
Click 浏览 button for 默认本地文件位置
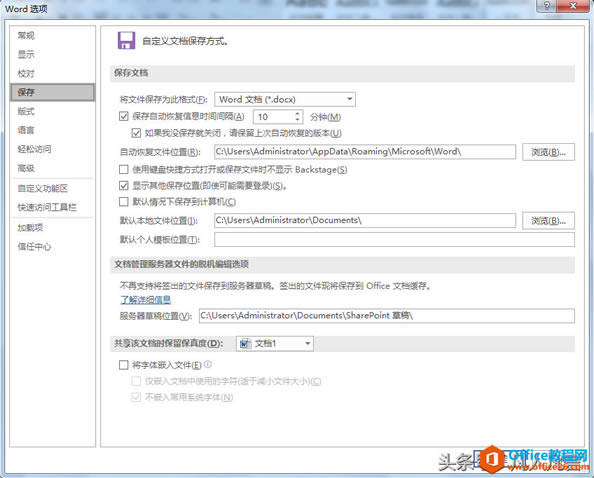tap(548, 220)
